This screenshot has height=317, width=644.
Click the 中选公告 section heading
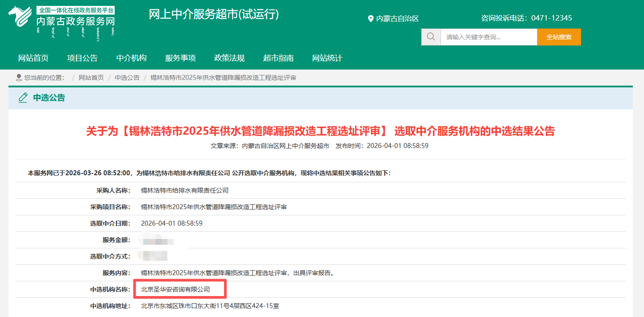(x=49, y=98)
